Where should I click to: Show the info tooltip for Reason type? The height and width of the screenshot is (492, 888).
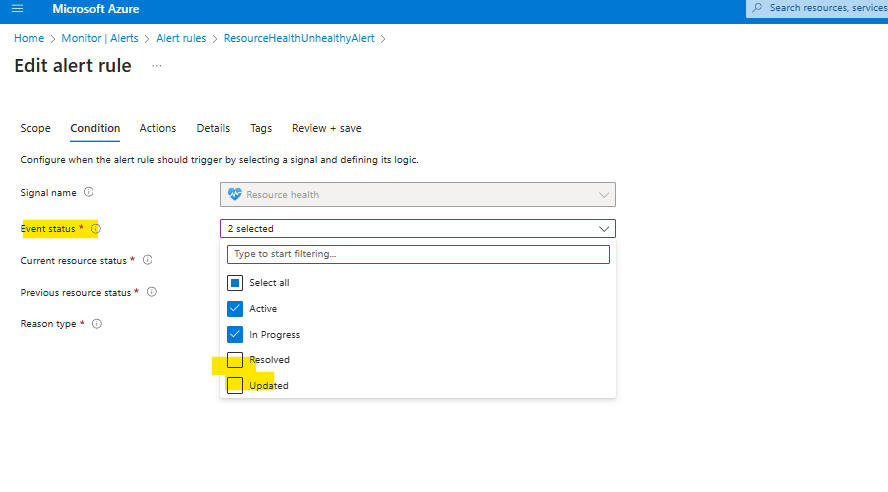(x=97, y=324)
